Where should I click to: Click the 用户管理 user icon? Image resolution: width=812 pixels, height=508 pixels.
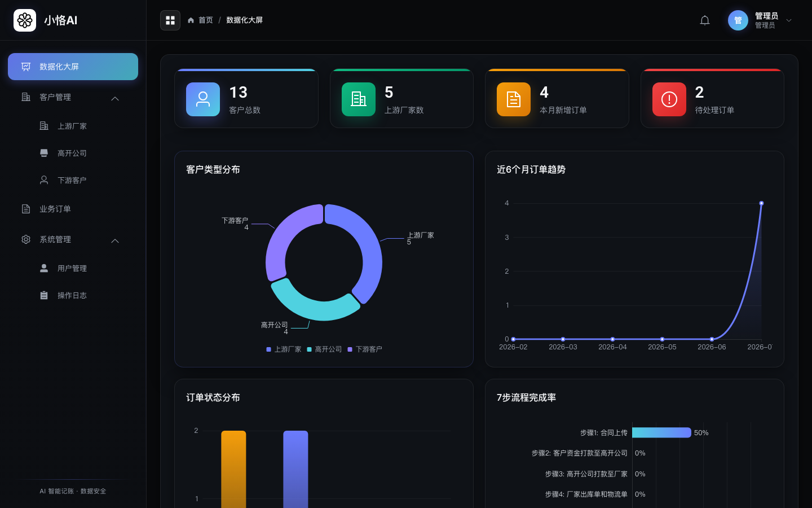coord(44,268)
